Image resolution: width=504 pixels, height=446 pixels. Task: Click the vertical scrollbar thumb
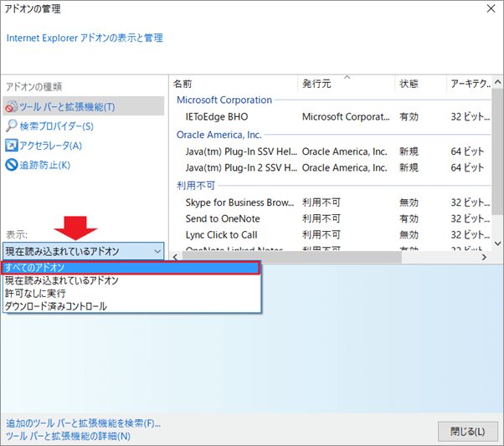497,151
